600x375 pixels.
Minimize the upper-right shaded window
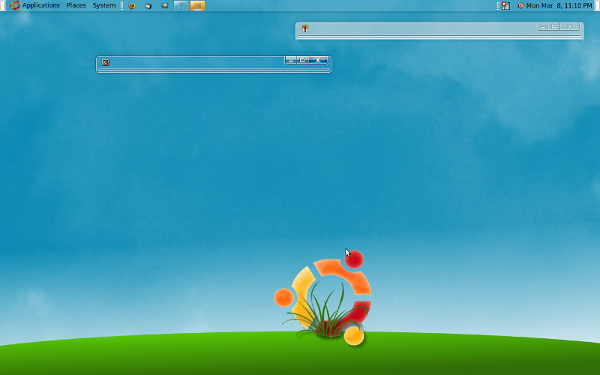point(543,26)
